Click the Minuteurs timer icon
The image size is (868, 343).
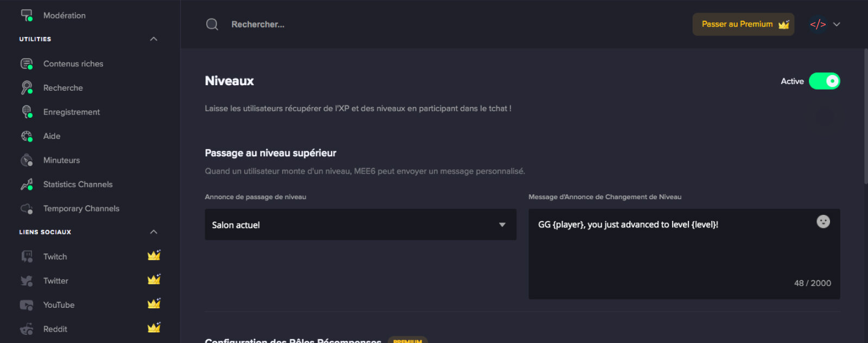click(27, 160)
